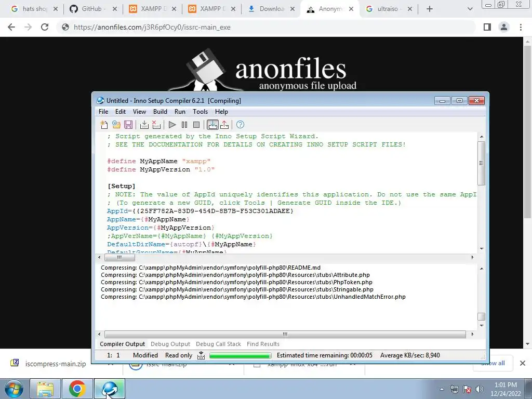
Task: Select the README.md compressing output line
Action: click(210, 268)
